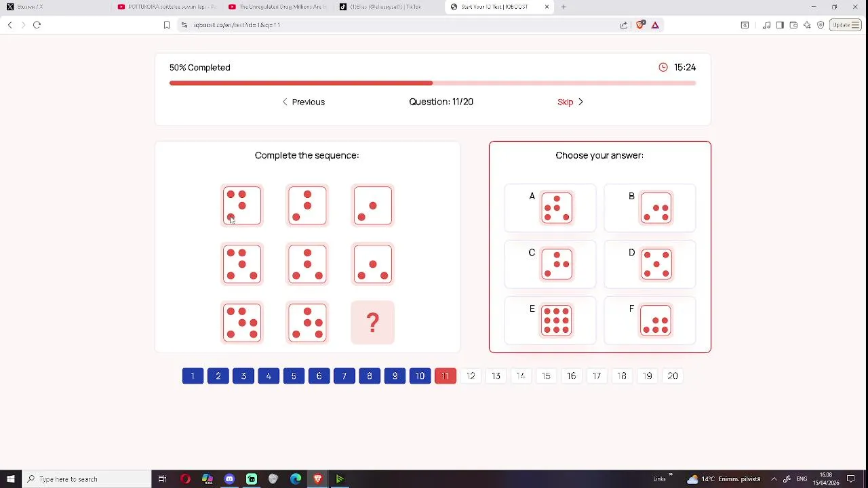
Task: Open Discord from the taskbar
Action: 229,479
